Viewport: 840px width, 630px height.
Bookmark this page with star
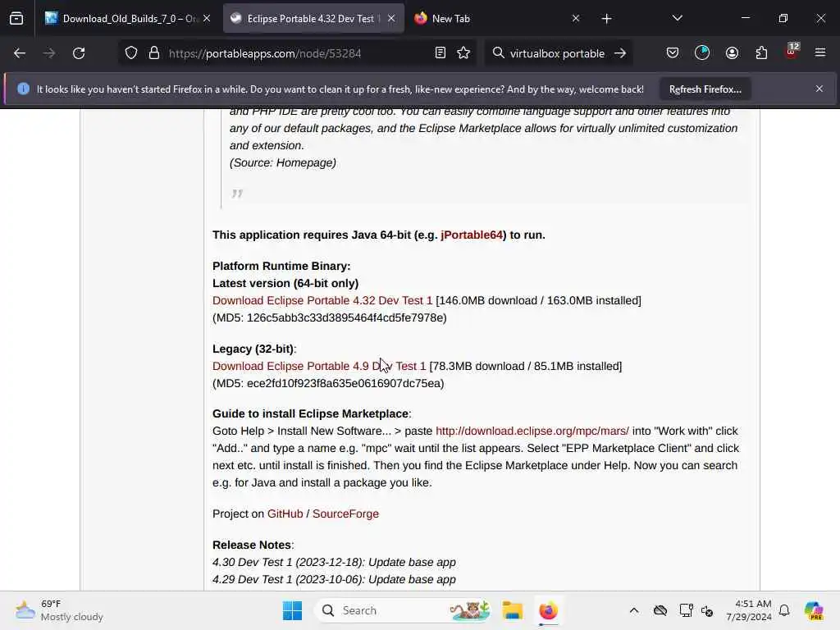point(463,53)
